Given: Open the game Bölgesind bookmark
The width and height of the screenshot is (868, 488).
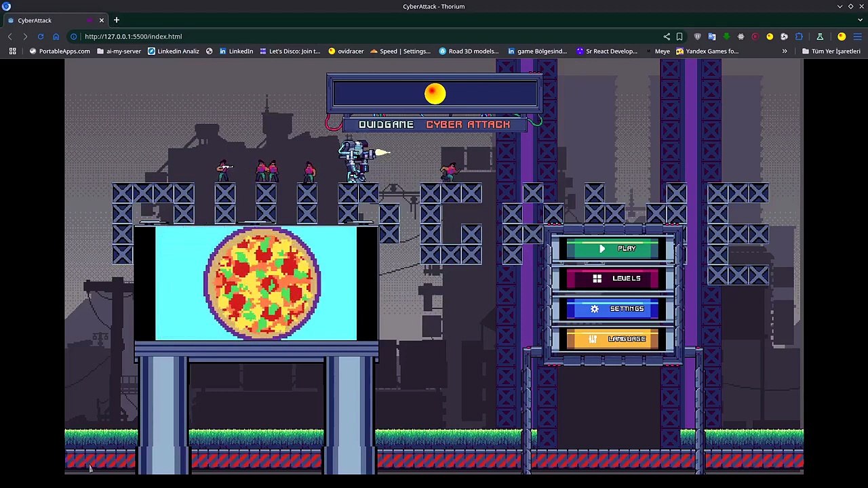Looking at the screenshot, I should 536,51.
